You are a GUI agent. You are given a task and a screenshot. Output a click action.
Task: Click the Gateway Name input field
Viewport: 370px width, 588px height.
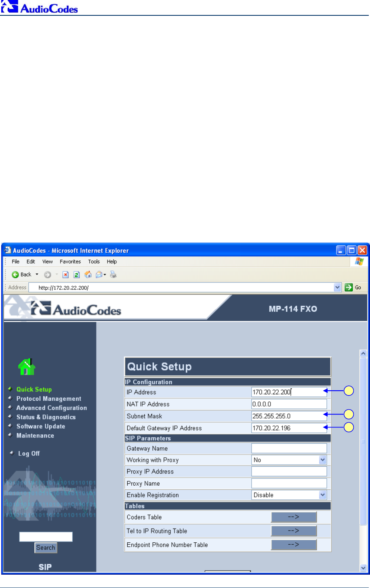289,448
